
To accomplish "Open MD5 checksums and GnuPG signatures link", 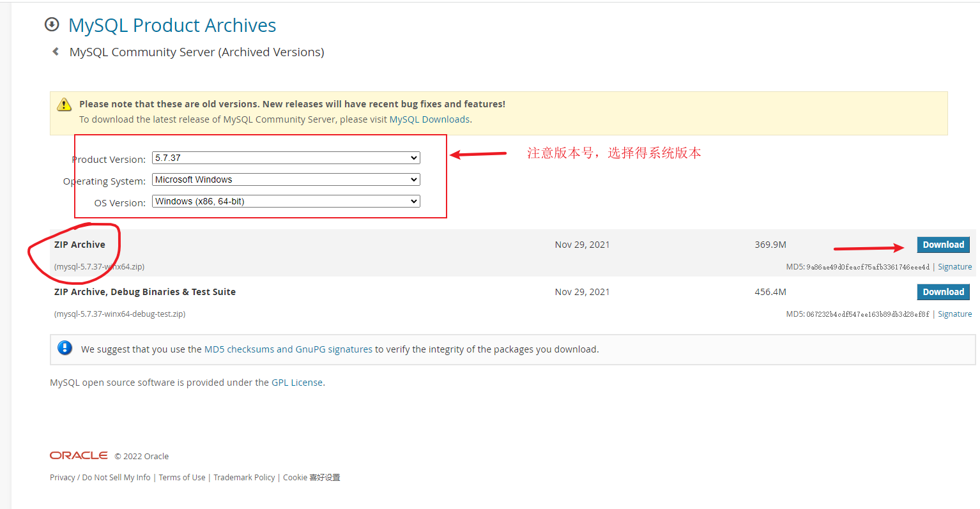I will [288, 349].
